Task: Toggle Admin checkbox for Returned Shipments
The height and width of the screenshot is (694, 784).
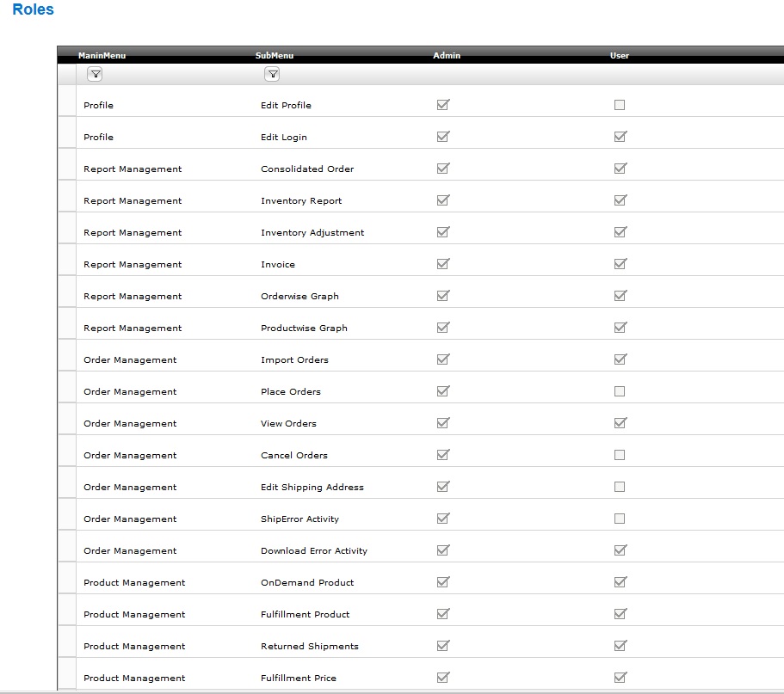Action: coord(443,646)
